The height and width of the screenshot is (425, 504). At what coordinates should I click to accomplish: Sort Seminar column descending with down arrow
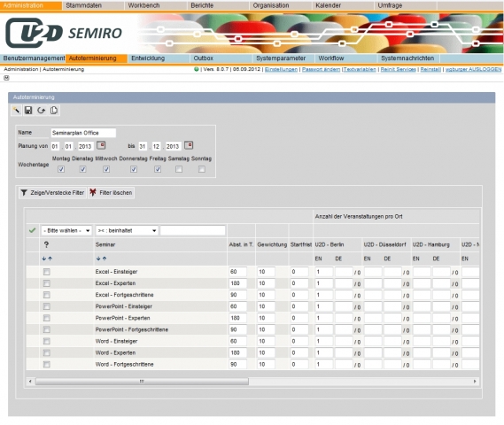tap(98, 259)
